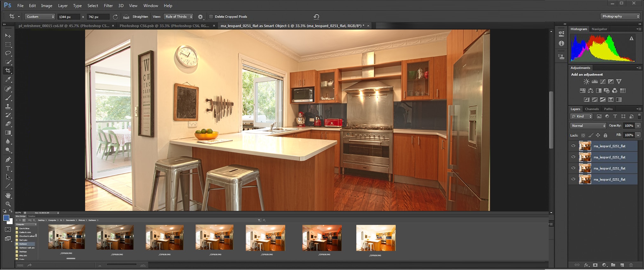Open the Filter menu
Screen dimensions: 644x270
(108, 6)
